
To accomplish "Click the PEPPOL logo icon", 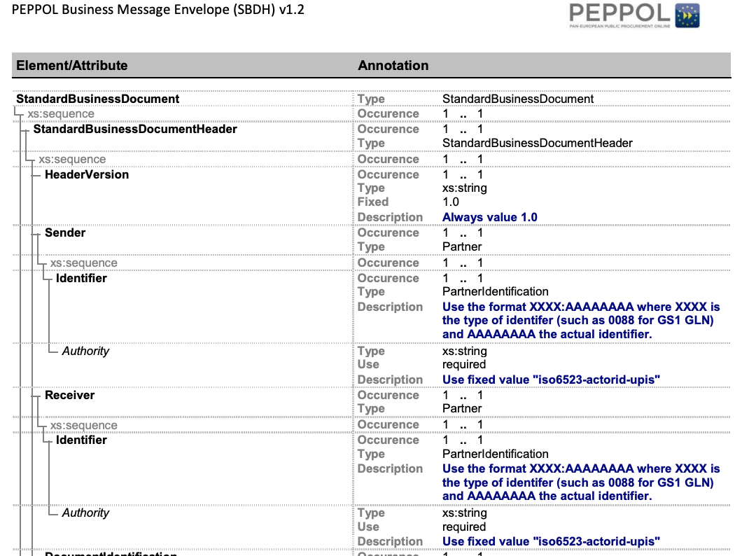I will click(x=634, y=15).
